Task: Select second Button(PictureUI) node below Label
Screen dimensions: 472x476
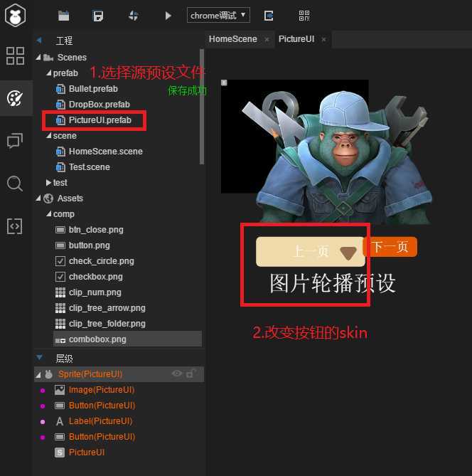Action: (x=102, y=437)
